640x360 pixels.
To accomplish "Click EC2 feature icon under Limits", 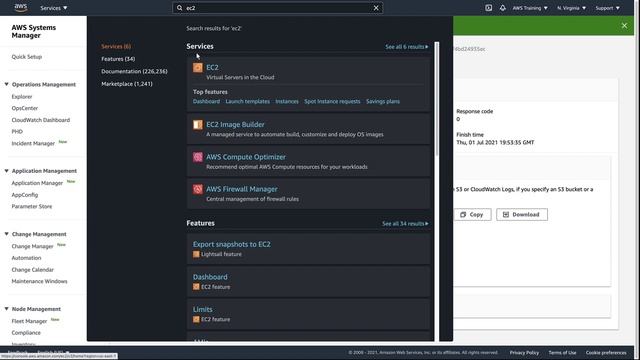I will 196,319.
